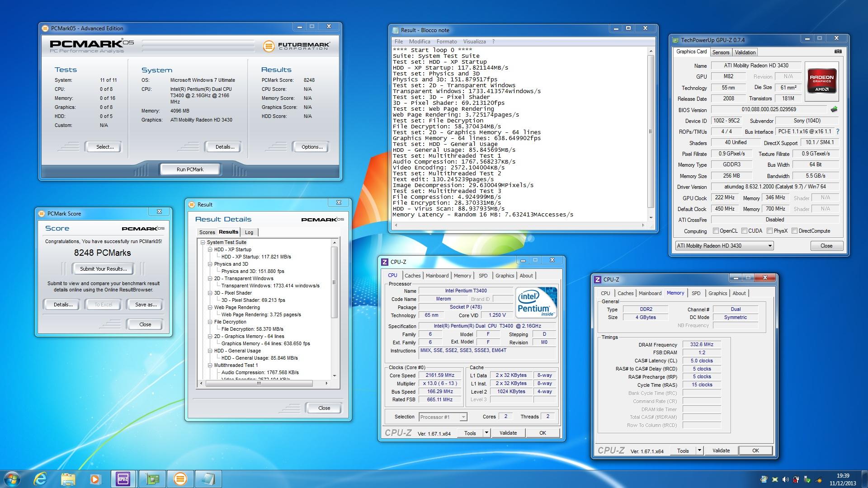Click the BIOS save chip icon in GPU-Z

pos(834,109)
